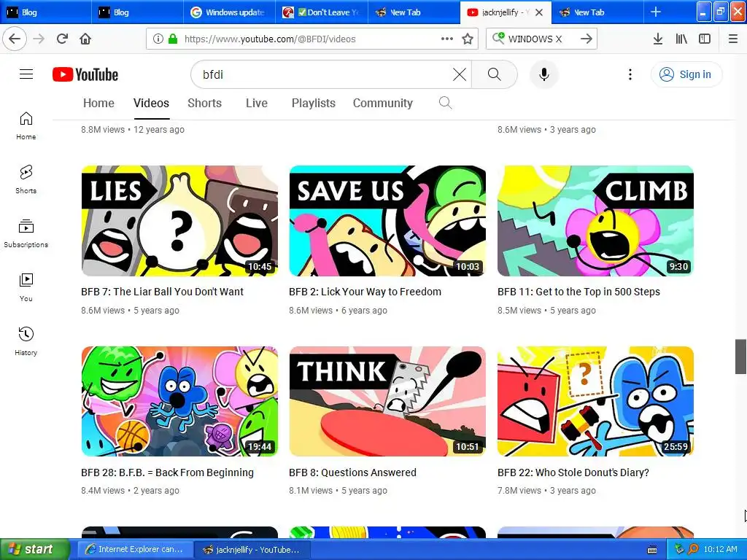Click the page vertical scrollbar thumb
747x560 pixels.
point(740,357)
